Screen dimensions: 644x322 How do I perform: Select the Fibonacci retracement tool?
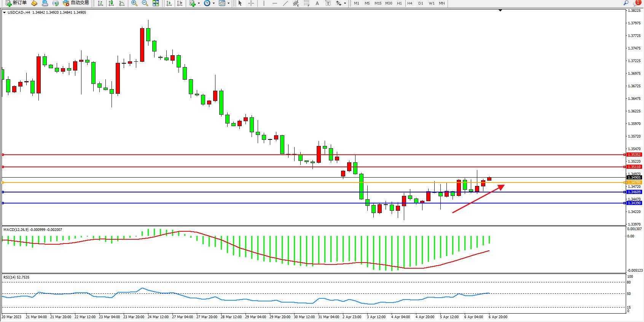coord(307,3)
